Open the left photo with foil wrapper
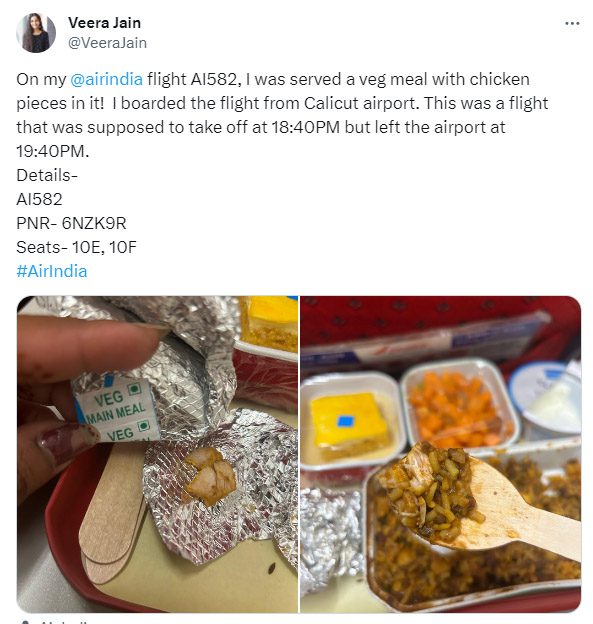Image resolution: width=593 pixels, height=624 pixels. 157,454
